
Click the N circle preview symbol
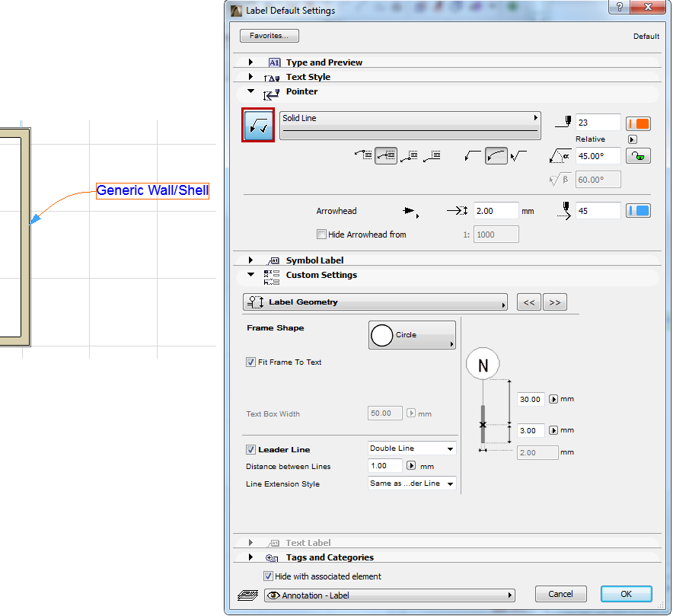[483, 364]
